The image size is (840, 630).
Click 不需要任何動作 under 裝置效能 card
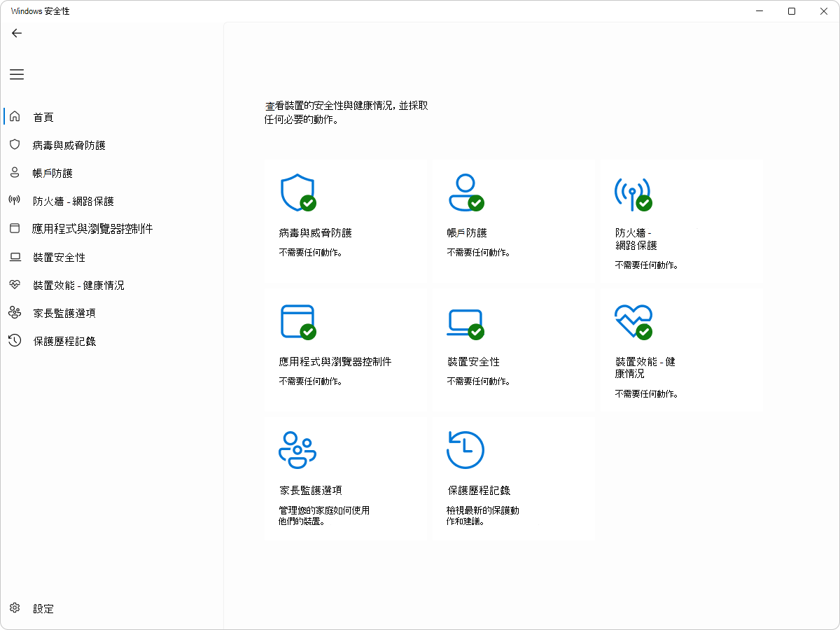[x=647, y=394]
